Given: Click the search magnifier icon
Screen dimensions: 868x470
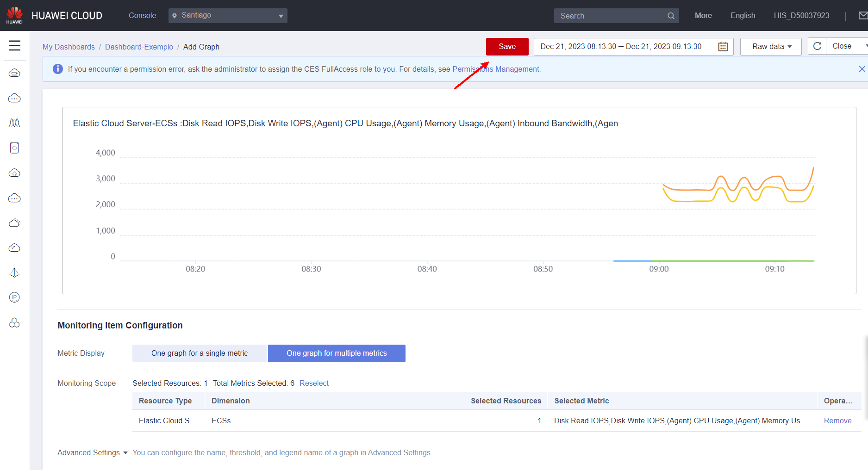Looking at the screenshot, I should 671,16.
